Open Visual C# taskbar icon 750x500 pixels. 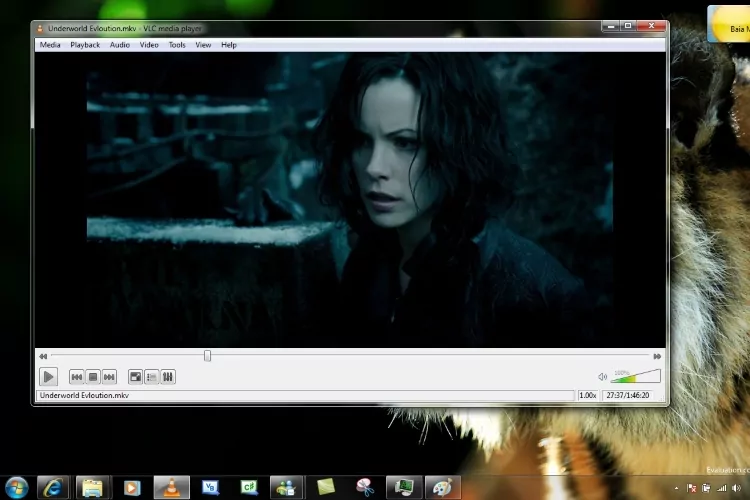coord(249,488)
